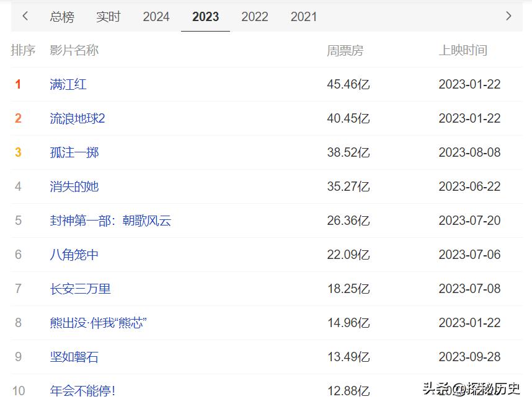The height and width of the screenshot is (407, 532).
Task: Open the movie link 八角笼中
Action: pyautogui.click(x=74, y=255)
